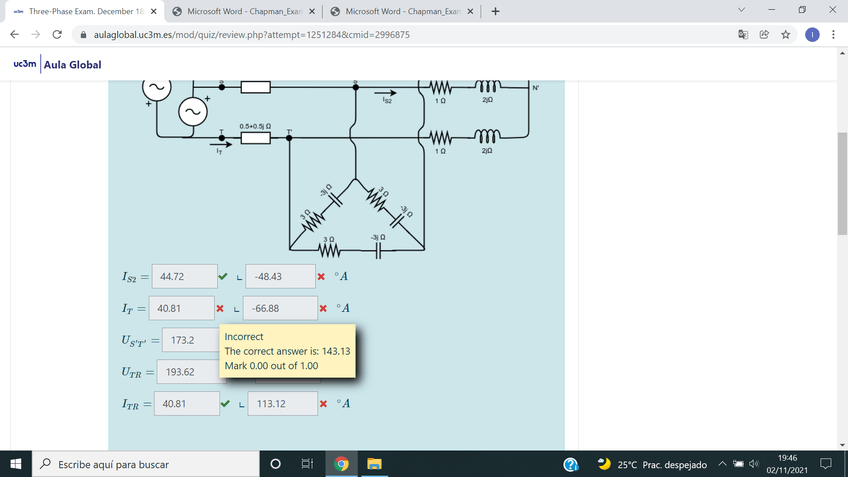The width and height of the screenshot is (848, 477).
Task: Click the share page icon
Action: coord(764,35)
